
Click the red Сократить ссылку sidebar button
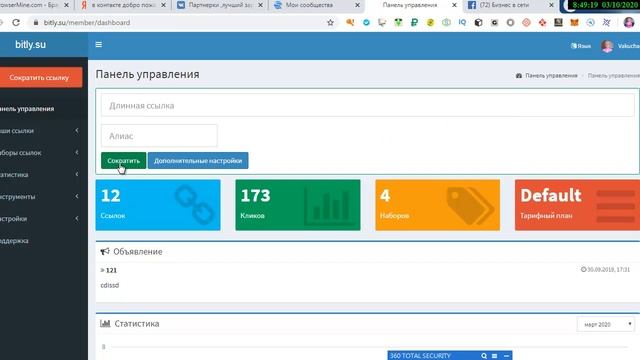40,77
